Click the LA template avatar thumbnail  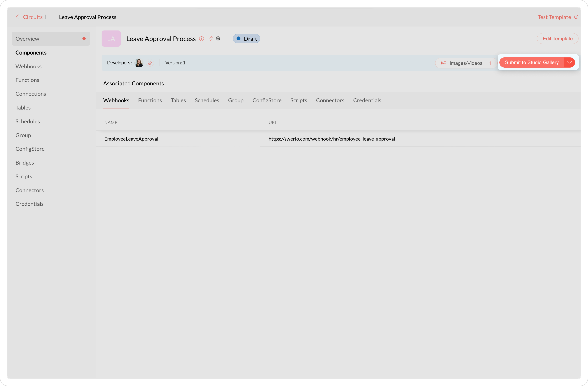click(x=111, y=39)
